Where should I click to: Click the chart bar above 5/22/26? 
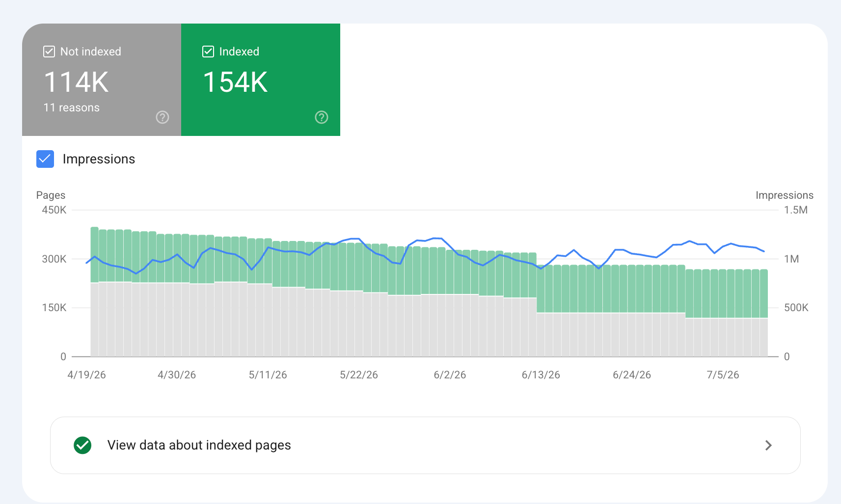point(359,299)
